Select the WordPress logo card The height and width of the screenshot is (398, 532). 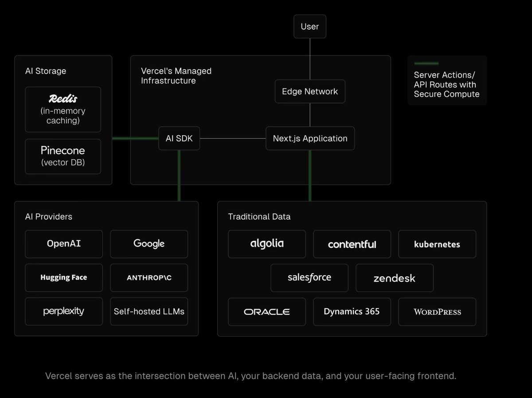click(x=437, y=311)
